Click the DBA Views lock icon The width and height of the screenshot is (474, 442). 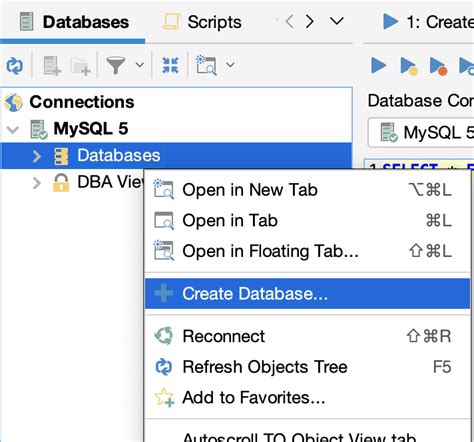pyautogui.click(x=61, y=183)
